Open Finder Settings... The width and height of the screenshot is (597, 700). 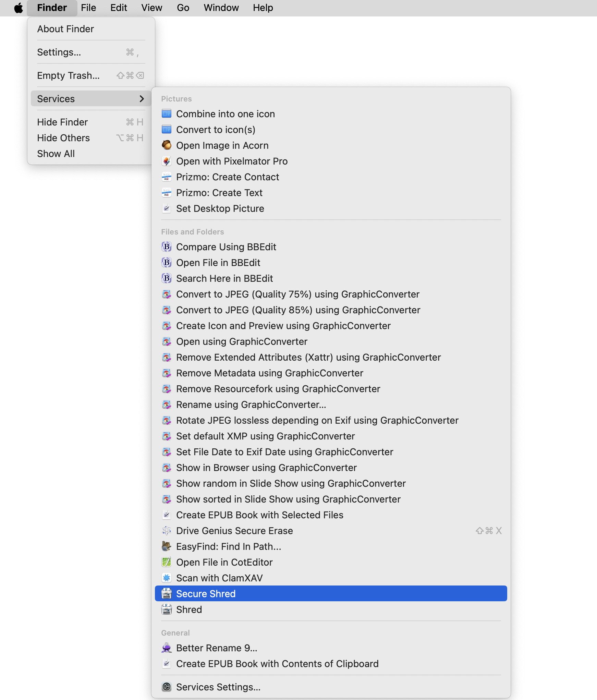[91, 52]
